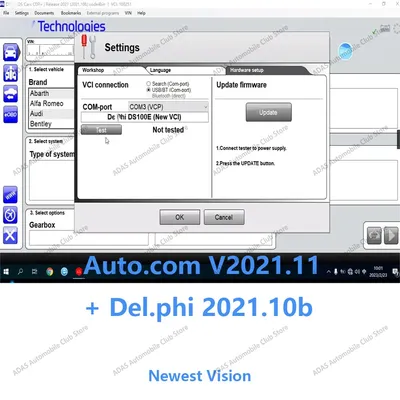The width and height of the screenshot is (400, 400).
Task: Select Audi in the Brand list
Action: point(51,114)
